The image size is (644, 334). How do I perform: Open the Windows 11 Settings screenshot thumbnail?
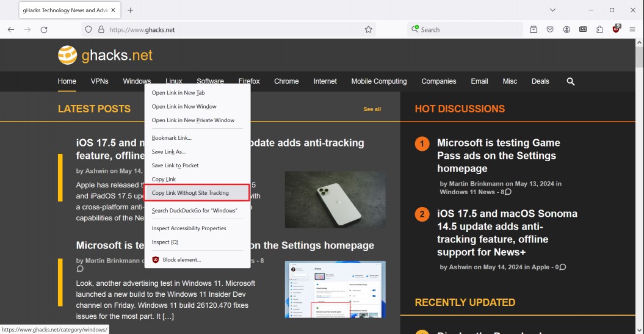pyautogui.click(x=335, y=289)
